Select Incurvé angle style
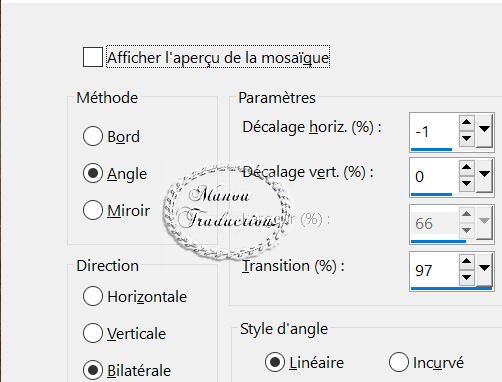This screenshot has height=382, width=502. pyautogui.click(x=399, y=362)
